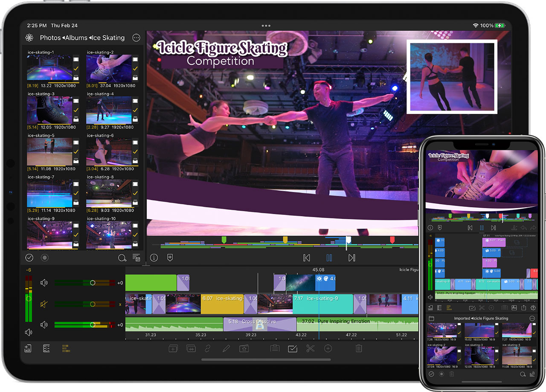
Task: Choose the overwrite clip tool on iPad toolbar
Action: tap(190, 348)
